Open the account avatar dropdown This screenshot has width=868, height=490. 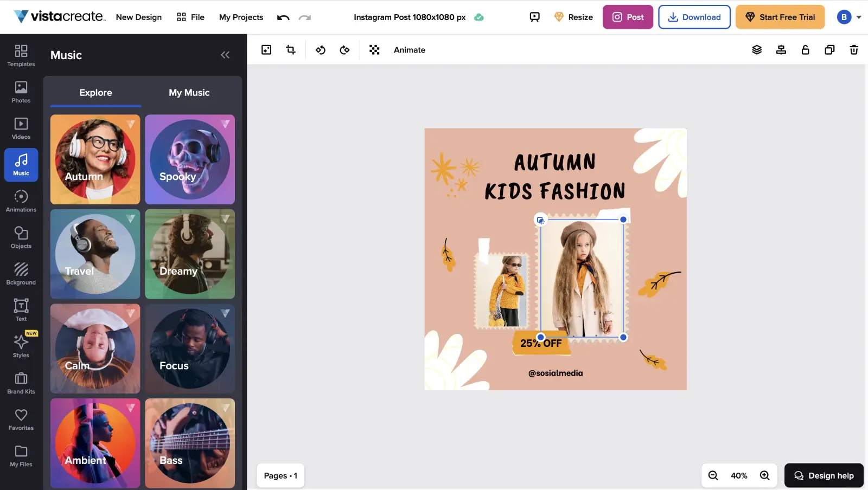click(x=849, y=17)
